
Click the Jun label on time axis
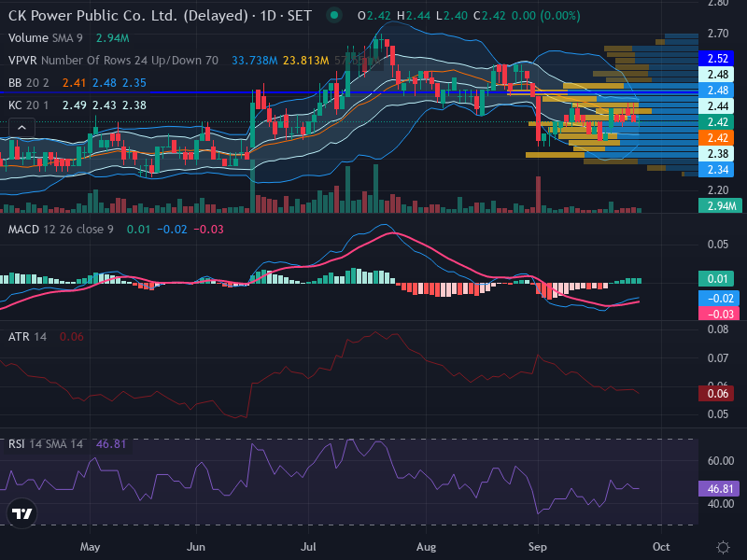[x=196, y=547]
